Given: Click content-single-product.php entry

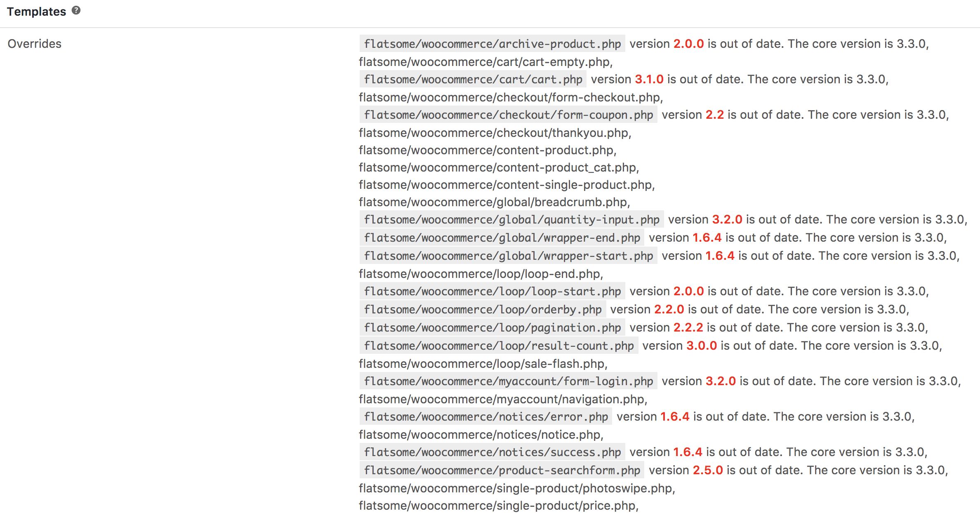Looking at the screenshot, I should [x=506, y=185].
